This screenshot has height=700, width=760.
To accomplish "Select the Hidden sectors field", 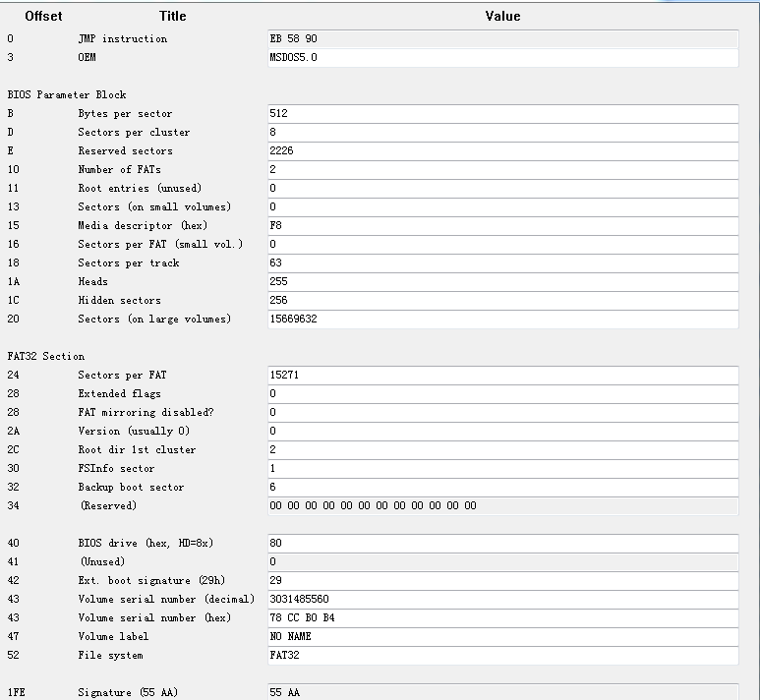I will 502,301.
